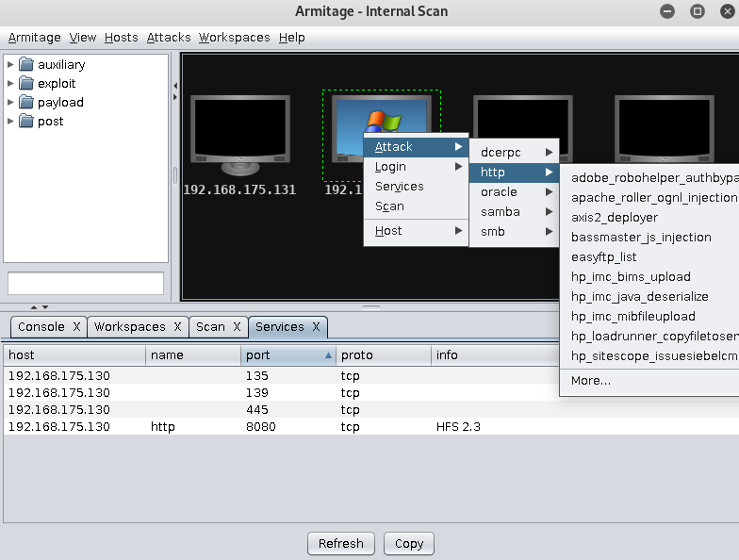The width and height of the screenshot is (739, 560).
Task: Click the Copy button
Action: [409, 543]
